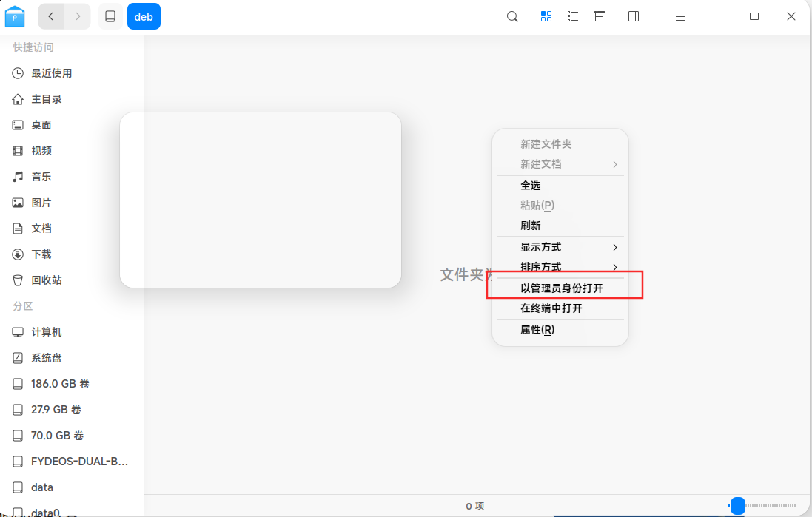Click the disk icon in address bar
The height and width of the screenshot is (517, 812).
110,16
